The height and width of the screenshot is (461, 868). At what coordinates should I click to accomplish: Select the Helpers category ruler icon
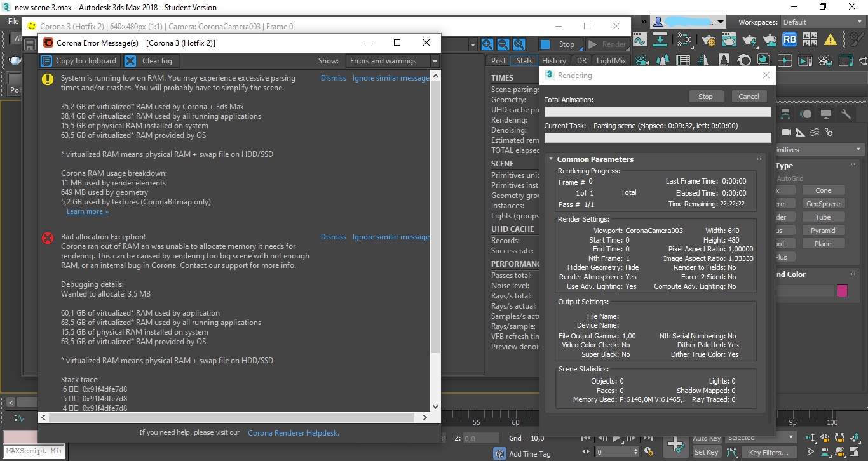pos(800,132)
